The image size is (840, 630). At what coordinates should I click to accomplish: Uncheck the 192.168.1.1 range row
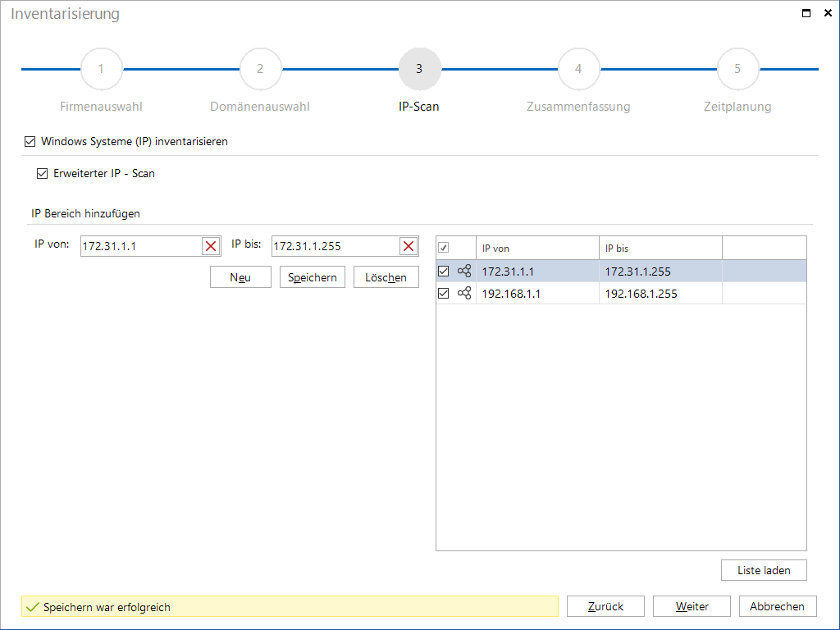(x=444, y=293)
